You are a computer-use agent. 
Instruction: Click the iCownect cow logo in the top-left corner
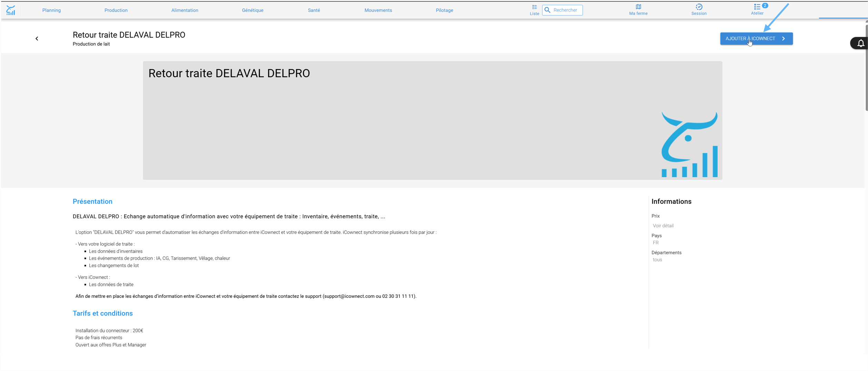pos(11,10)
